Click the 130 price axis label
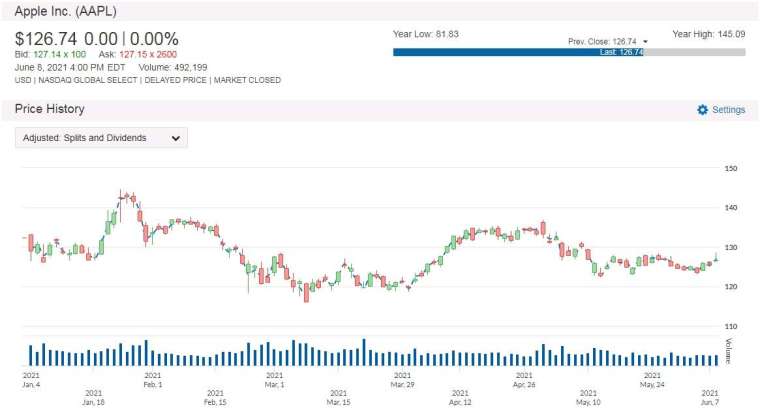Viewport: 760px width, 410px height. [731, 248]
